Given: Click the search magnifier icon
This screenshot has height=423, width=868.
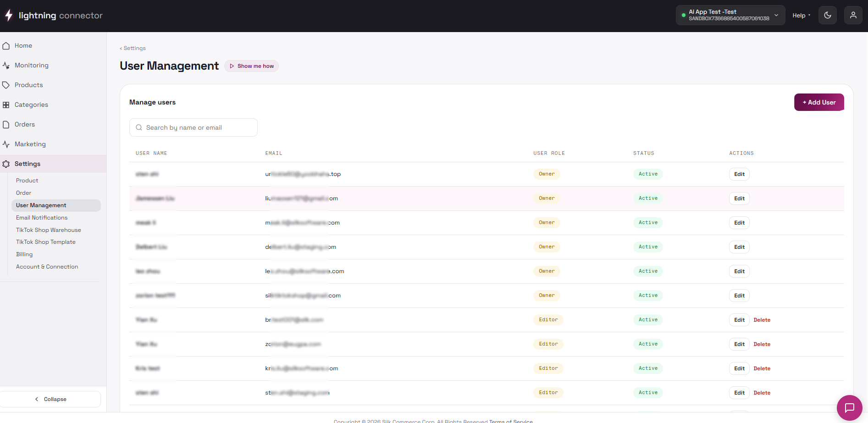Looking at the screenshot, I should click(139, 127).
